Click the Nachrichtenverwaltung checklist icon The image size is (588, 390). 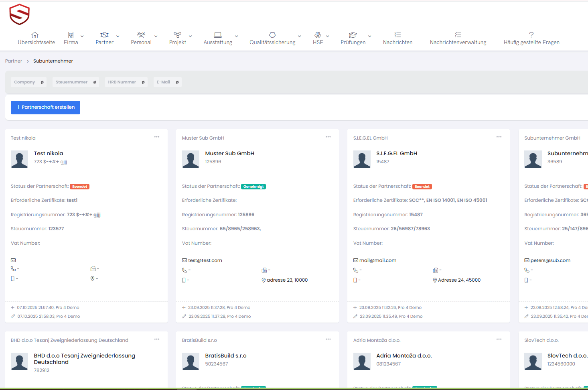458,35
